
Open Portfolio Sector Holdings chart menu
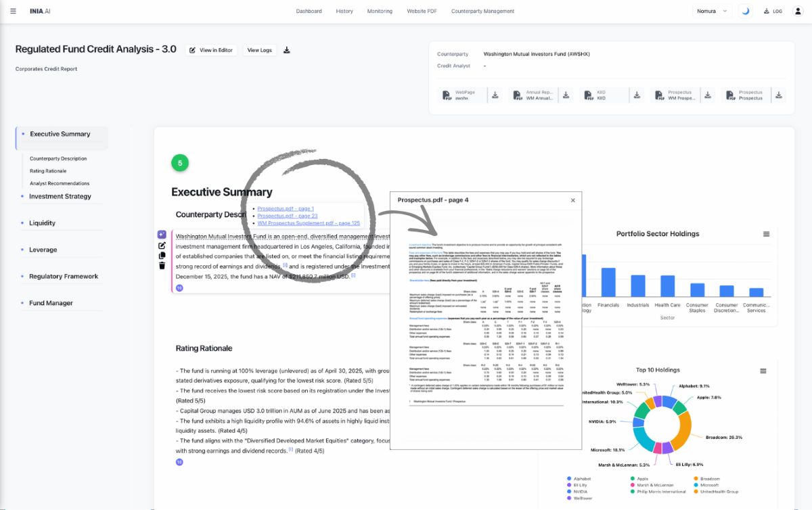click(x=766, y=234)
